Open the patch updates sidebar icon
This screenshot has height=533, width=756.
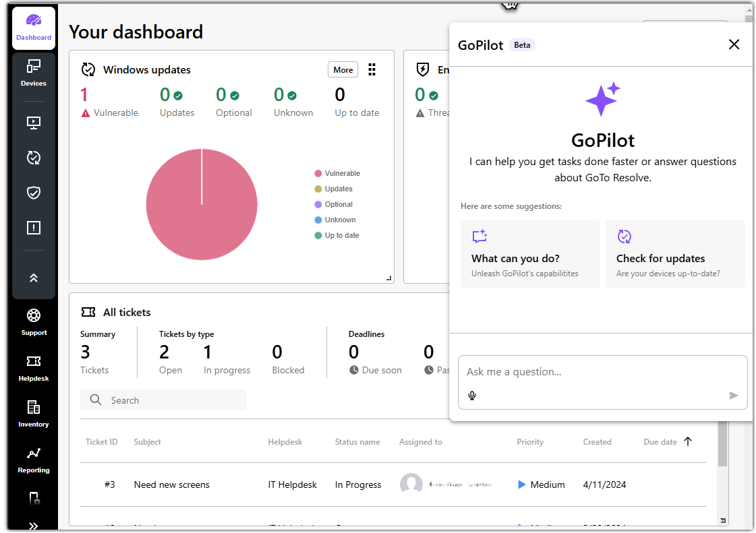click(x=34, y=158)
